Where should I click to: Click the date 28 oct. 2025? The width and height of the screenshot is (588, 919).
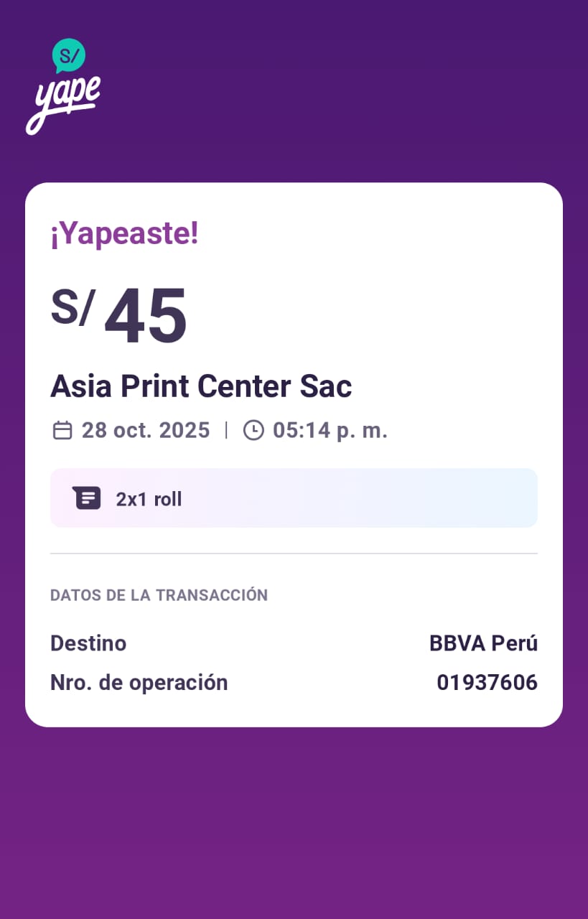[x=146, y=430]
